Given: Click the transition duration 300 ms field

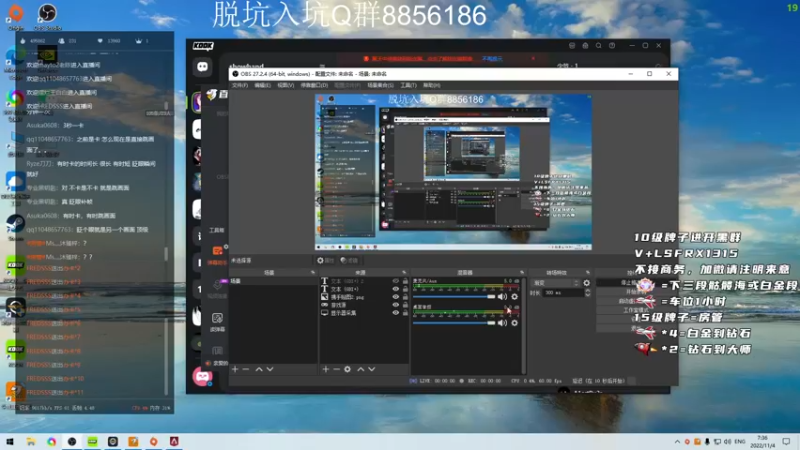Looking at the screenshot, I should click(x=562, y=293).
